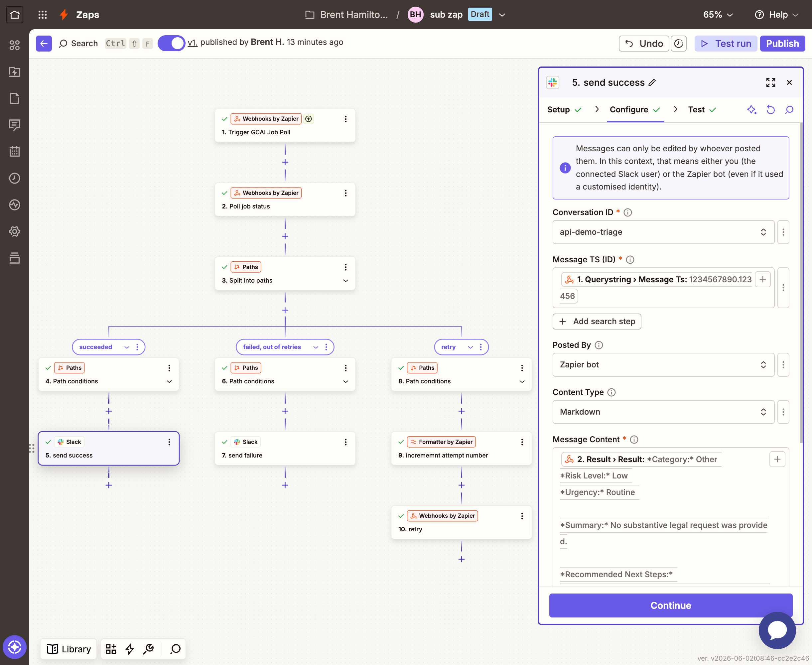The image size is (812, 665).
Task: Open the Posted By Zapier bot dropdown
Action: point(663,365)
